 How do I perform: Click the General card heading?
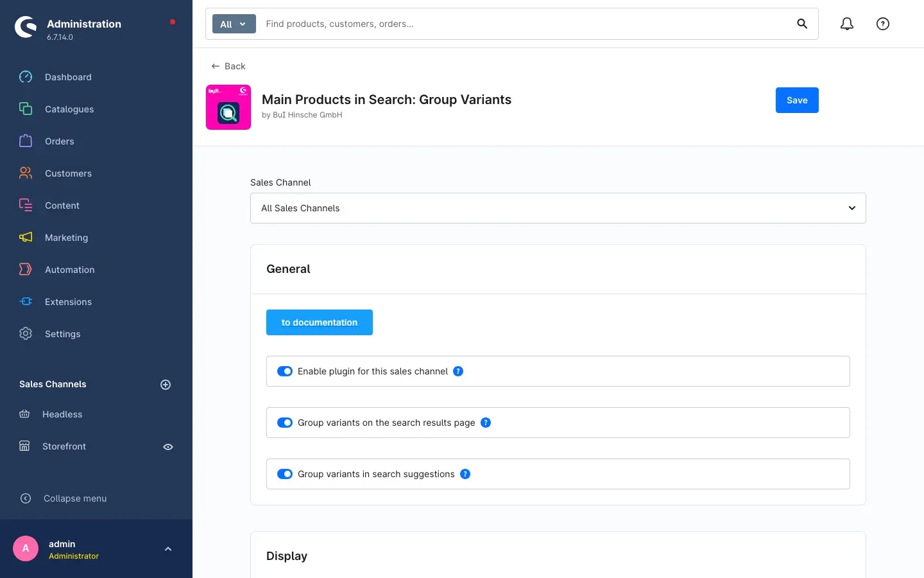coord(288,269)
